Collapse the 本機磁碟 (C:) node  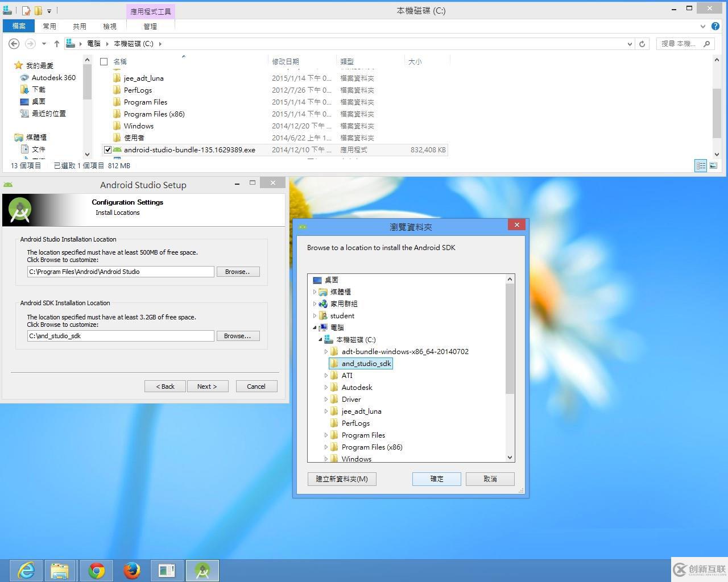tap(320, 339)
